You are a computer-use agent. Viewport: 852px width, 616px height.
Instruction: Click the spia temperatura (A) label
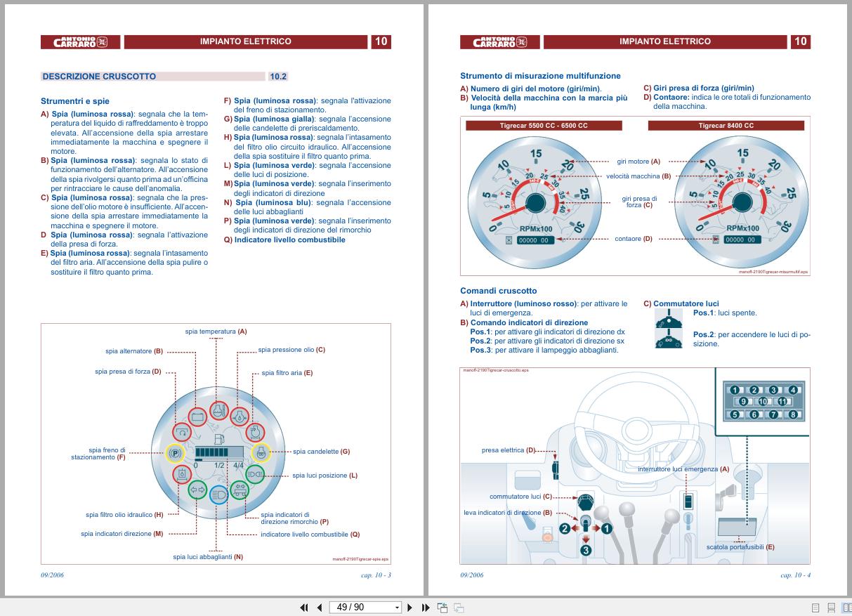[216, 331]
